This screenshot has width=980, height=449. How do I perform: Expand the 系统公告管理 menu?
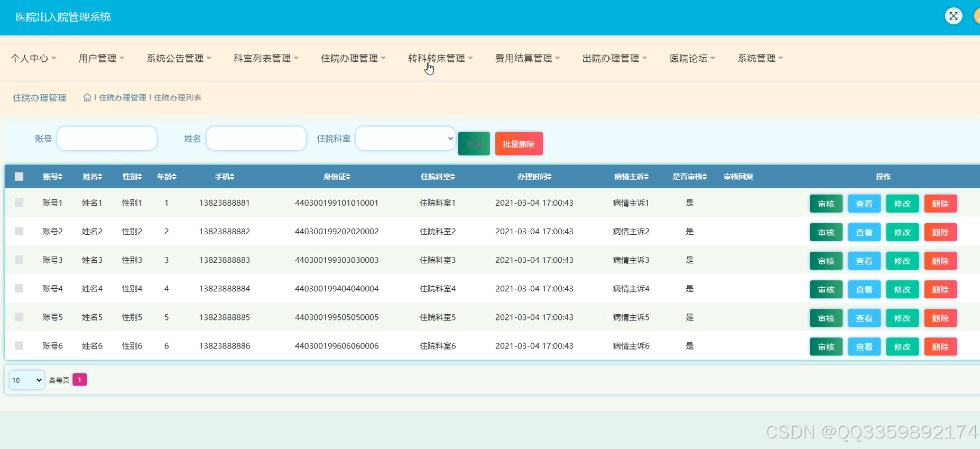179,58
